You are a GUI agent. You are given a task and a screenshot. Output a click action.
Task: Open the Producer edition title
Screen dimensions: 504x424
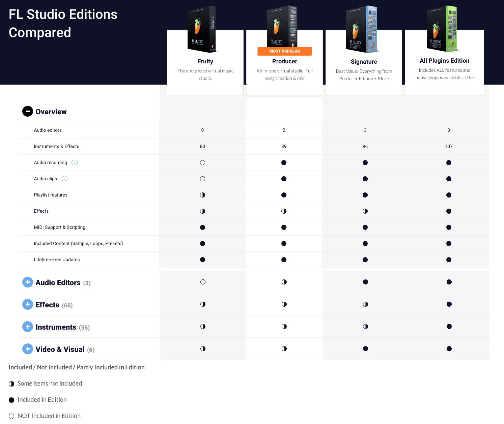[x=284, y=61]
